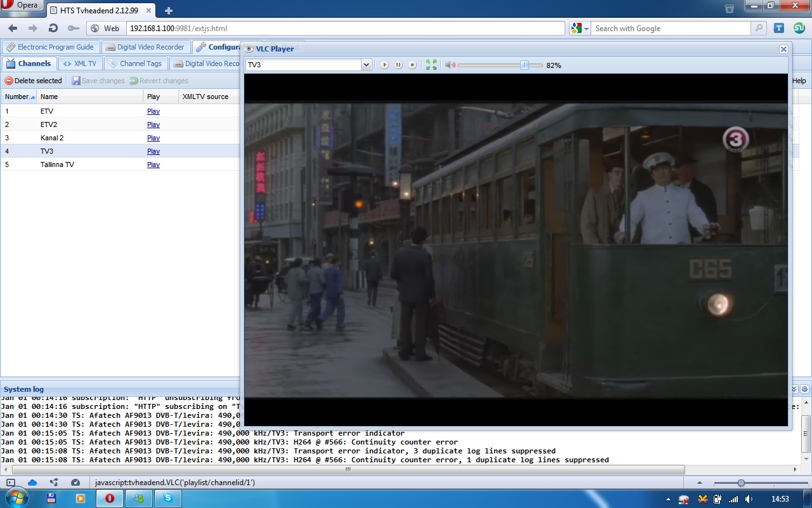
Task: Switch to top Digital Video Recorder tab
Action: pos(145,47)
